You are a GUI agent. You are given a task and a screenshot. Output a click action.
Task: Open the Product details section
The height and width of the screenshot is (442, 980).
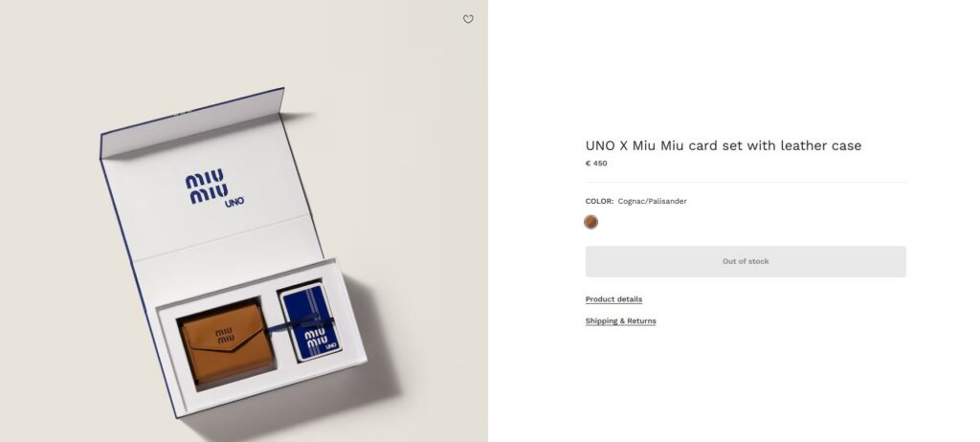613,298
